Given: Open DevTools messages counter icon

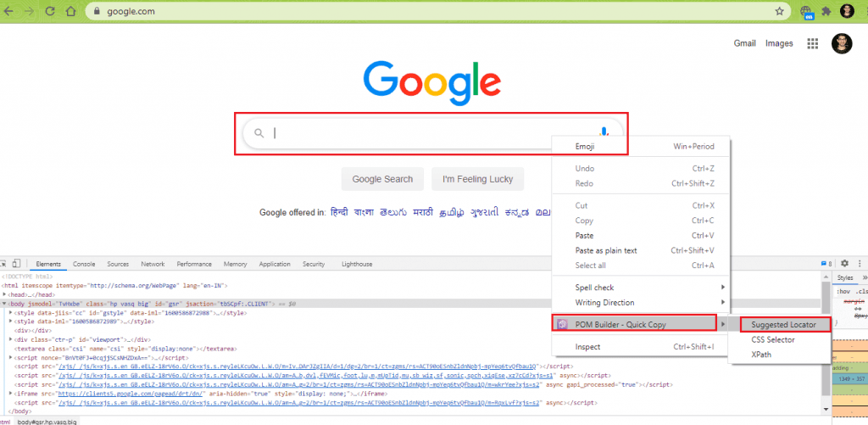Looking at the screenshot, I should pos(826,264).
